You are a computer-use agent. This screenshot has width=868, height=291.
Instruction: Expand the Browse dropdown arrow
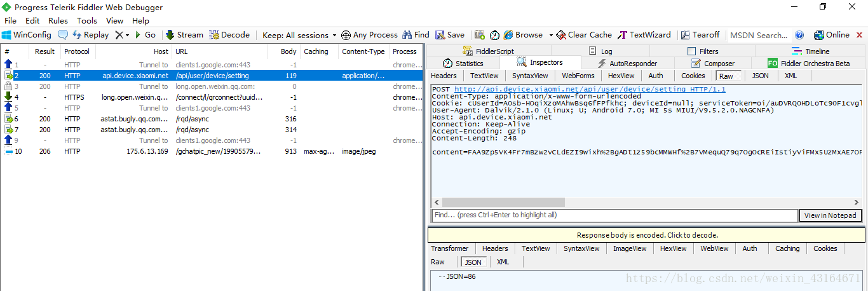(551, 35)
